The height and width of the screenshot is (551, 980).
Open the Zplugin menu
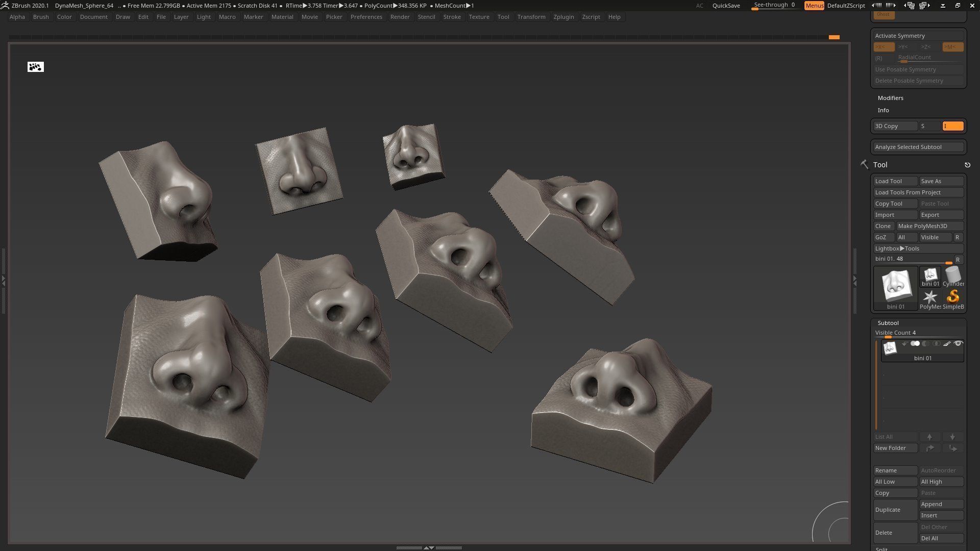tap(563, 17)
